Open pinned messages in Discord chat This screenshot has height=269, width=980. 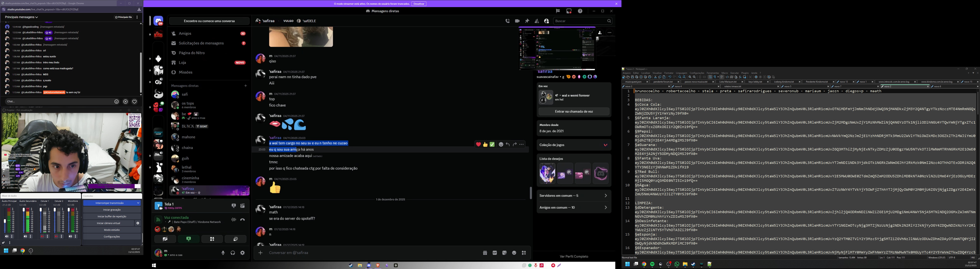point(527,21)
